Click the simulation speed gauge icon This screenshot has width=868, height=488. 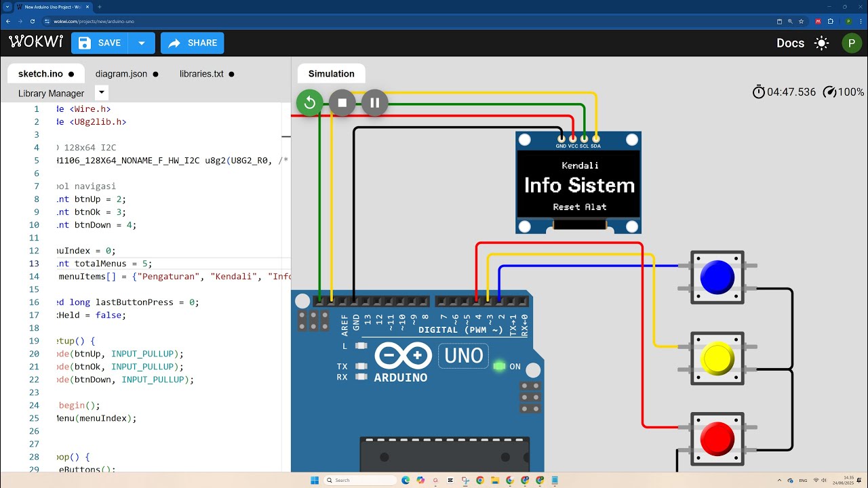[829, 91]
